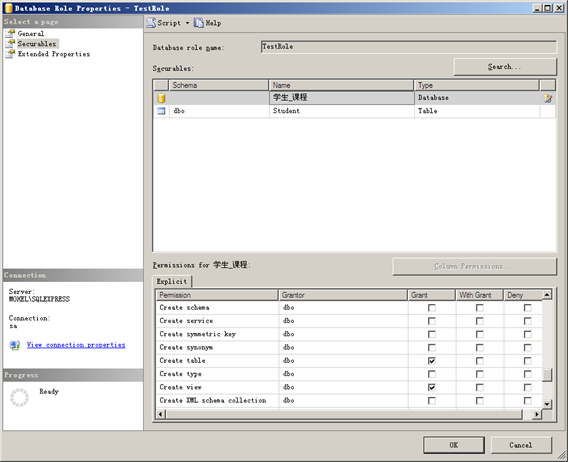Uncheck Grant for Create table
The image size is (568, 462).
coord(432,361)
